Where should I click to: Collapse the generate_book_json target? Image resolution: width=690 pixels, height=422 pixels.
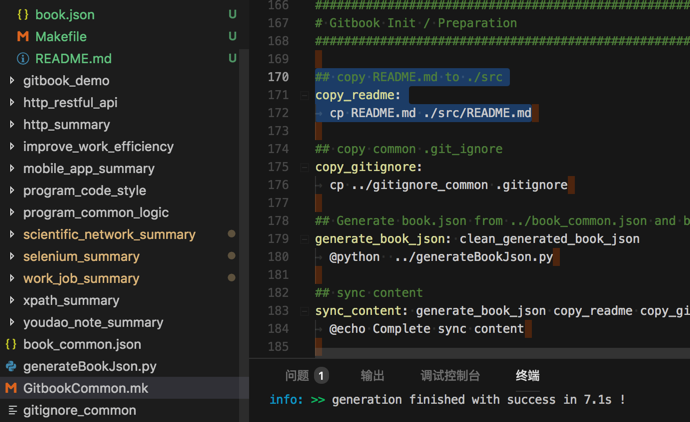304,239
